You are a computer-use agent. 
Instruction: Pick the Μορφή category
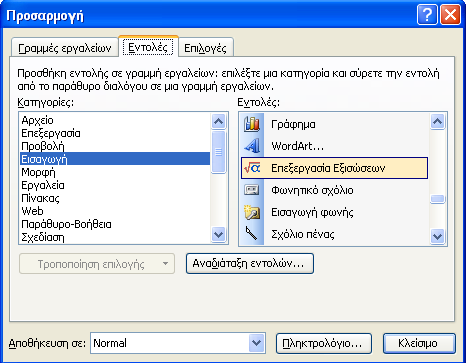click(115, 172)
